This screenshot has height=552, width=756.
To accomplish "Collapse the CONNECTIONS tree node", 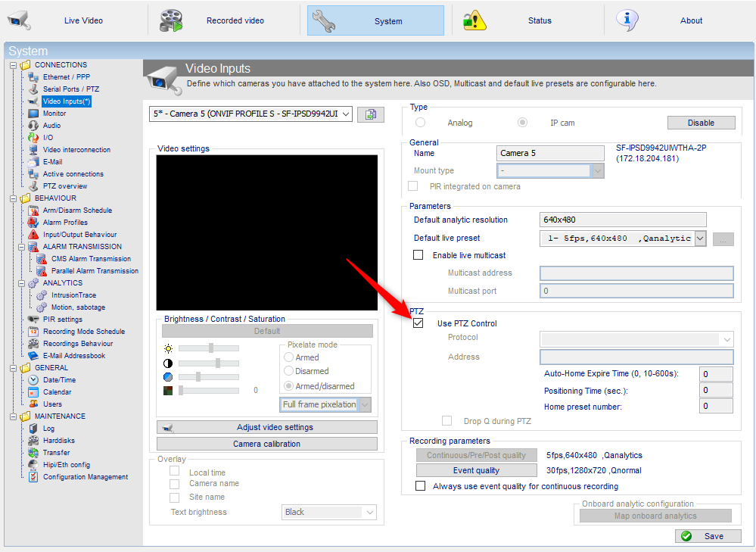I will (14, 65).
